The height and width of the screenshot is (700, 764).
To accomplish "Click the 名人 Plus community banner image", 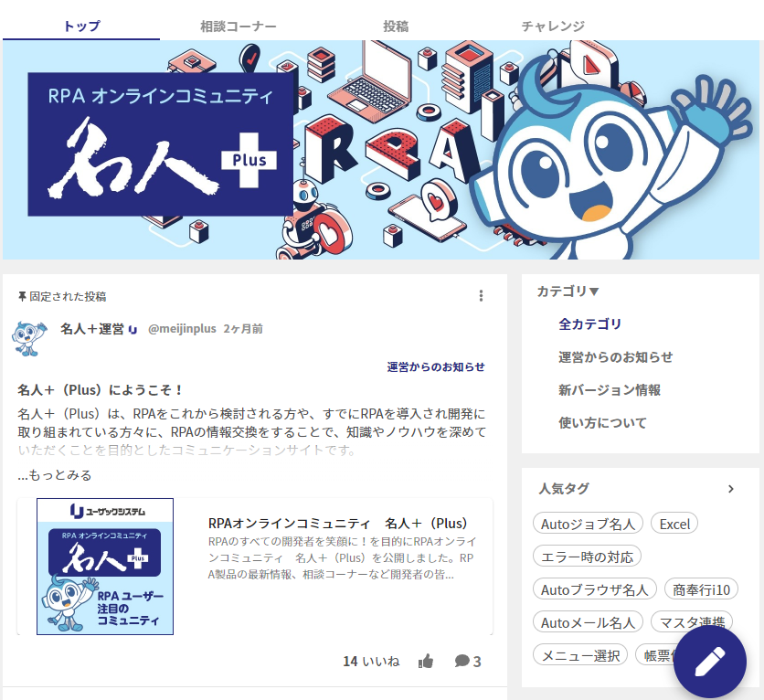I will (x=381, y=150).
